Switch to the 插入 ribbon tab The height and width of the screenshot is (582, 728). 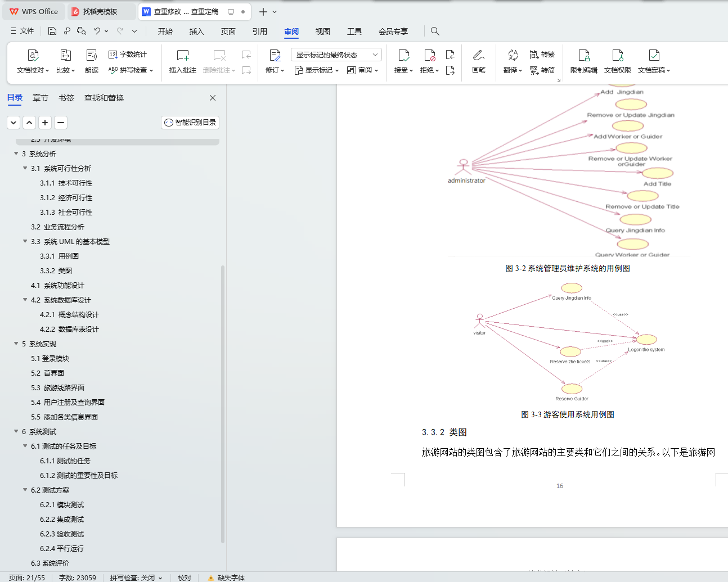tap(197, 31)
